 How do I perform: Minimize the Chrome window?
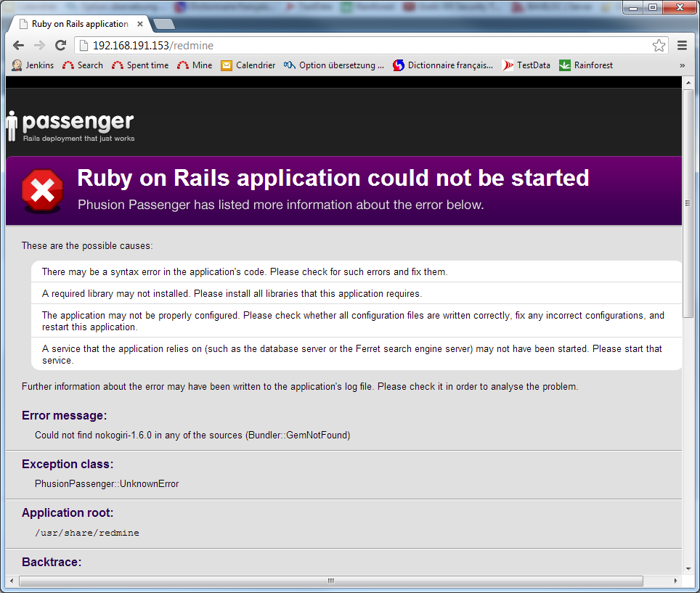click(x=633, y=7)
